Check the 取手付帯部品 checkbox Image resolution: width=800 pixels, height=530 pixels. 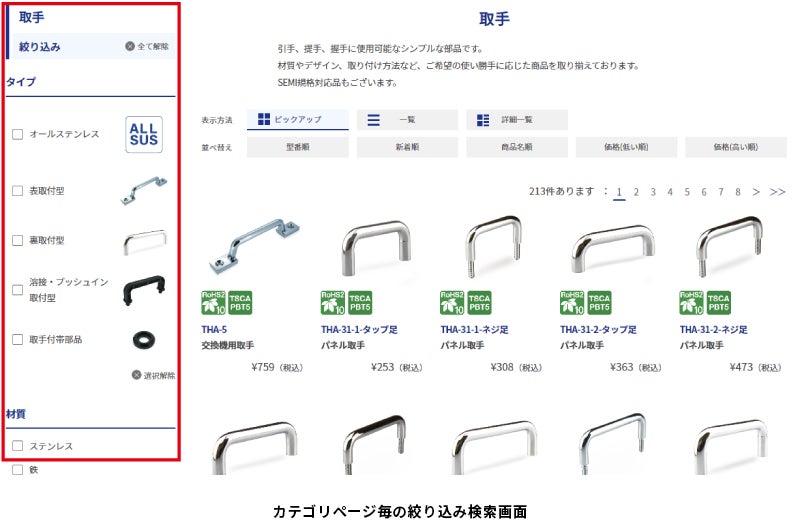tap(18, 339)
